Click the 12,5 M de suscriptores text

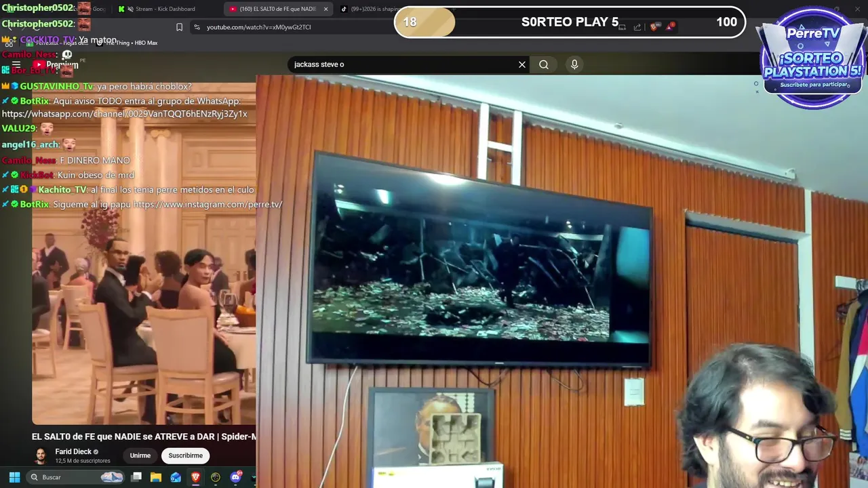[82, 461]
